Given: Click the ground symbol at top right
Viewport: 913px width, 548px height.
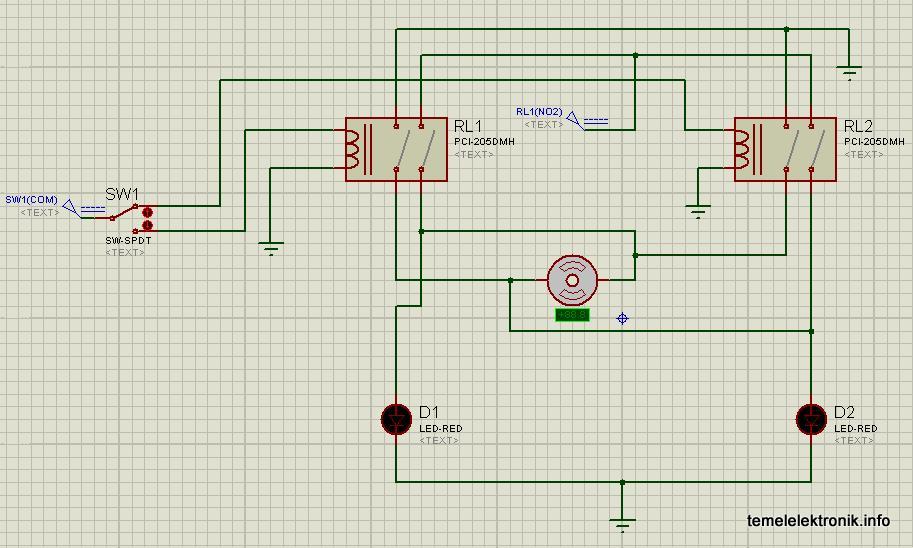Looking at the screenshot, I should [x=849, y=73].
